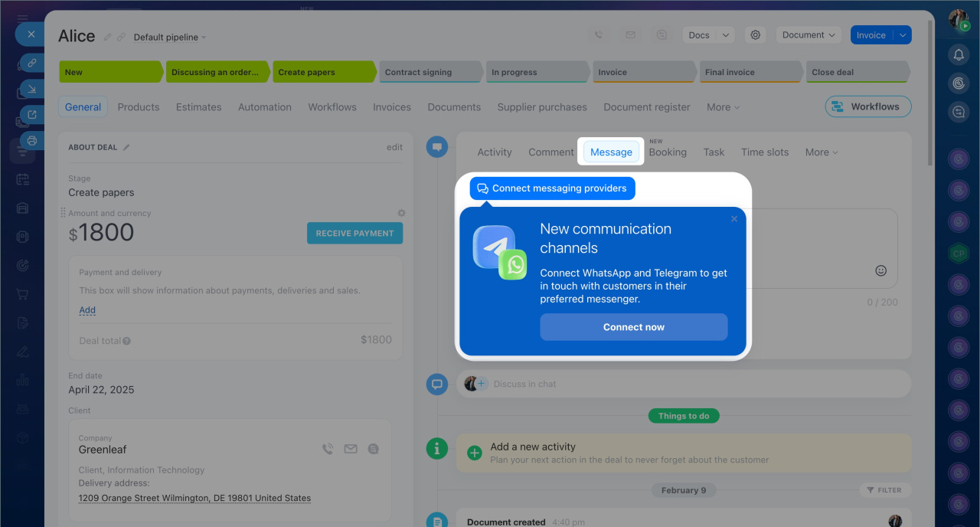Click the Connect now button
Image resolution: width=980 pixels, height=527 pixels.
pos(633,327)
